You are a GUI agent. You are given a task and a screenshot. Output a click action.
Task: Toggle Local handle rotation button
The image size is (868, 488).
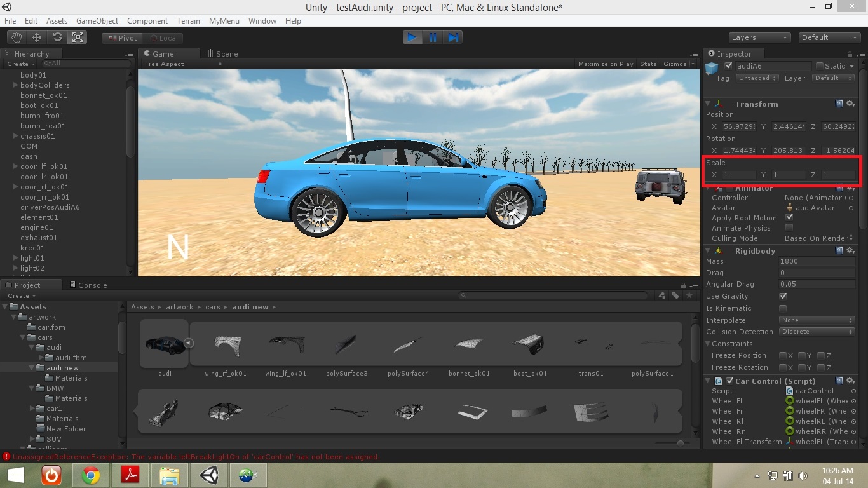tap(163, 38)
